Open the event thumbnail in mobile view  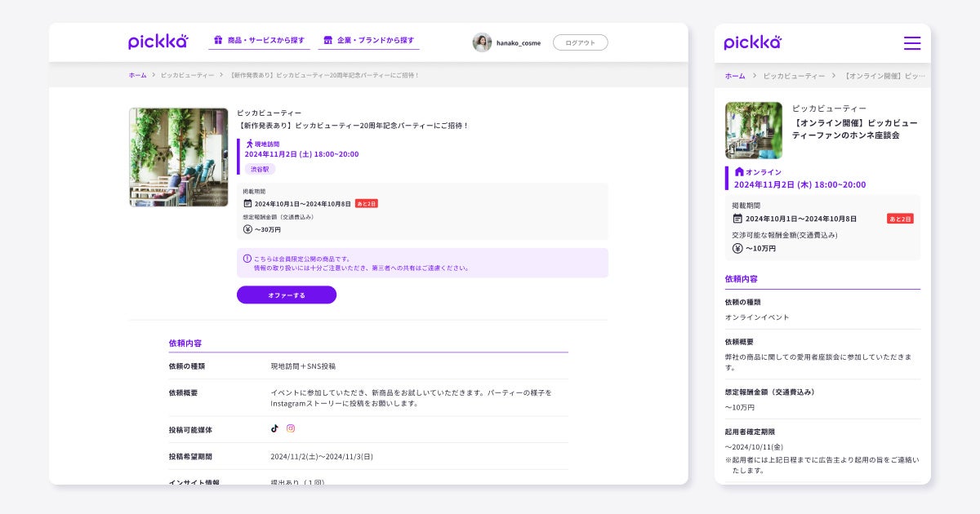tap(754, 131)
